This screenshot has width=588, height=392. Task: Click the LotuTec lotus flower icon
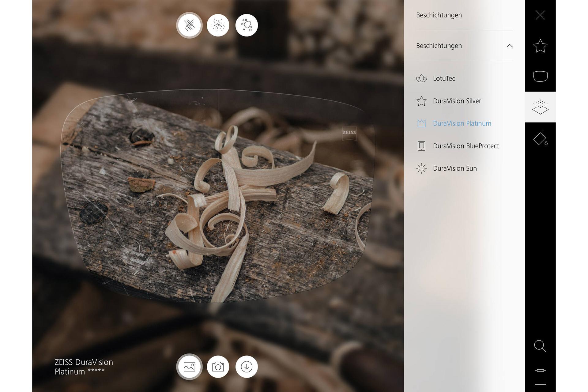click(421, 78)
